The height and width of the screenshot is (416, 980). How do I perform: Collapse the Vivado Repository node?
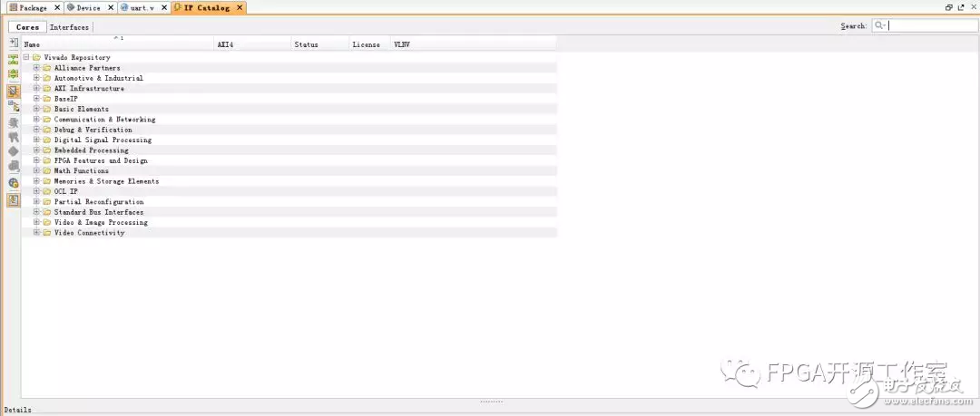click(26, 57)
